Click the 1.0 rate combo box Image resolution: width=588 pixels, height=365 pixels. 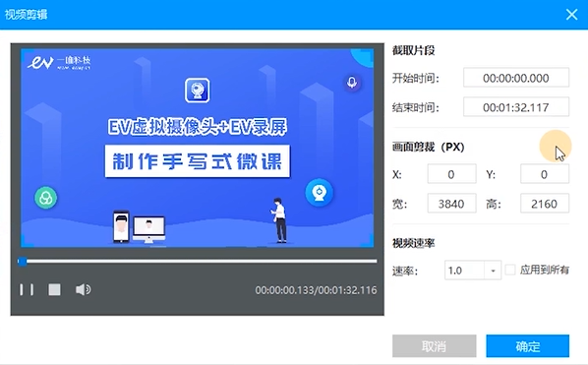pyautogui.click(x=473, y=271)
